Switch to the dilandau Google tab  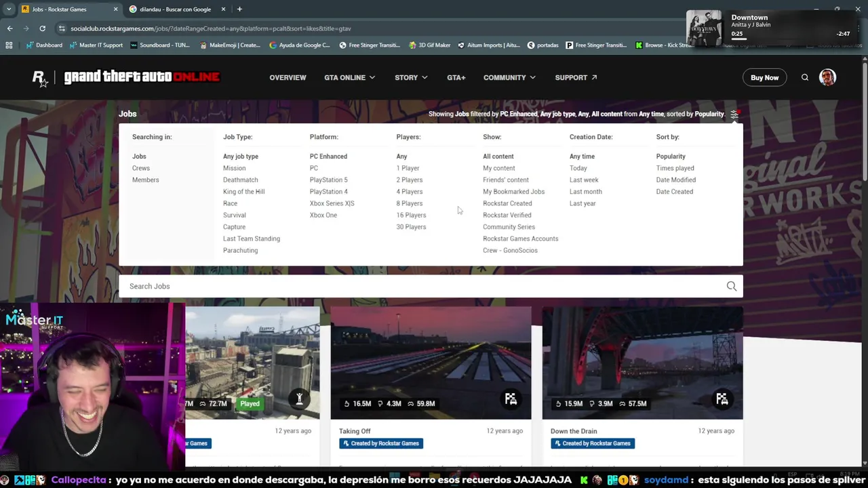(175, 9)
